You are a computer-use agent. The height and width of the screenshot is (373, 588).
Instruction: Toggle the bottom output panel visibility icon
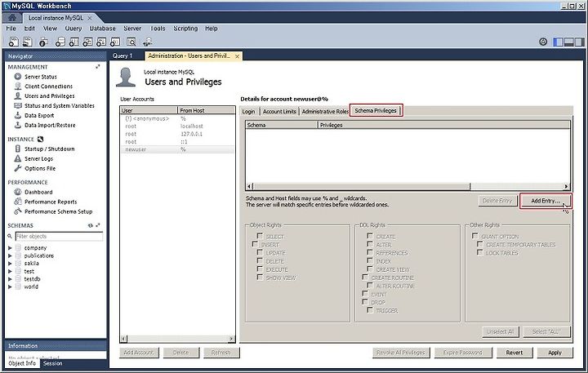point(569,42)
